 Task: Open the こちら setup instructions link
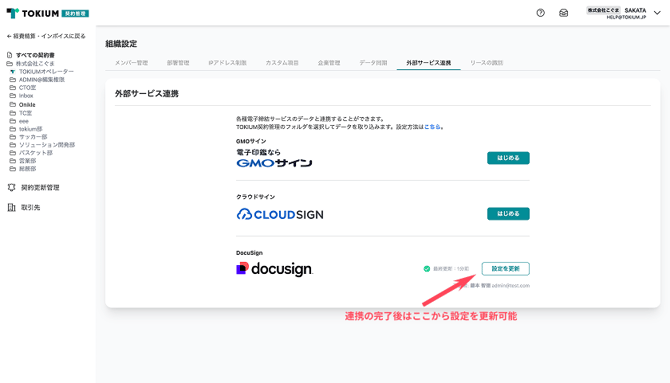(432, 127)
